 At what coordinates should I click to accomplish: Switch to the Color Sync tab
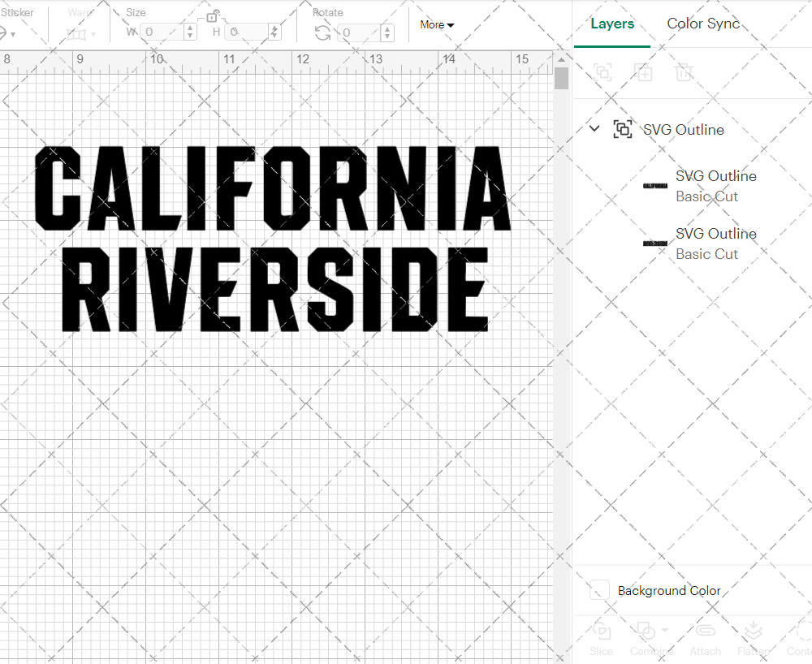coord(703,24)
